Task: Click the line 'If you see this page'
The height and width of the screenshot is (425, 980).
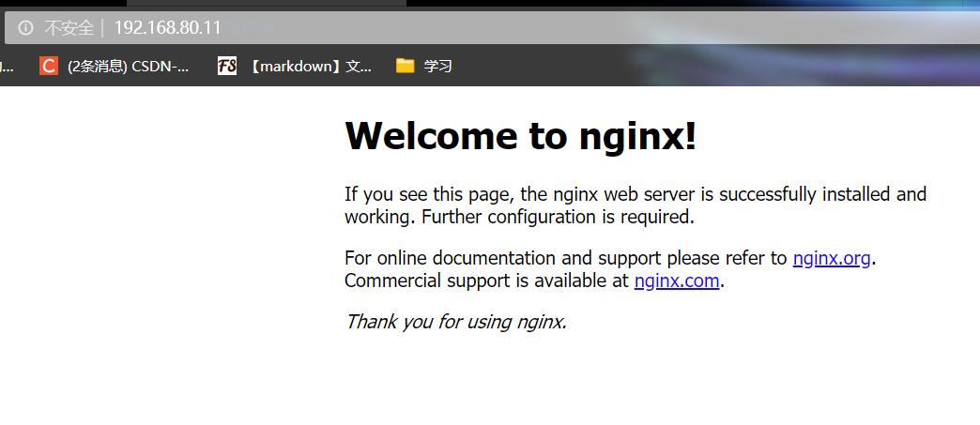Action: 635,194
